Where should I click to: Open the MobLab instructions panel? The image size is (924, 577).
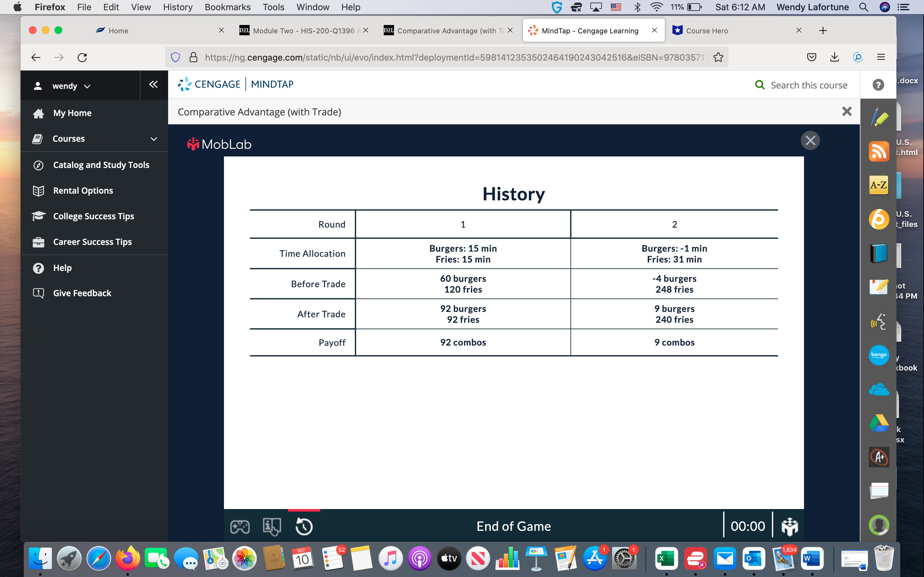coord(272,527)
